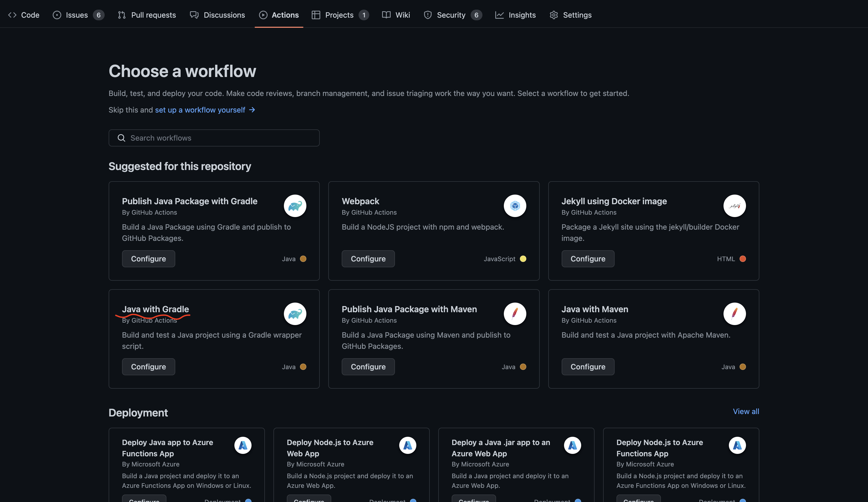868x502 pixels.
Task: Open the Insights tab
Action: coord(515,15)
